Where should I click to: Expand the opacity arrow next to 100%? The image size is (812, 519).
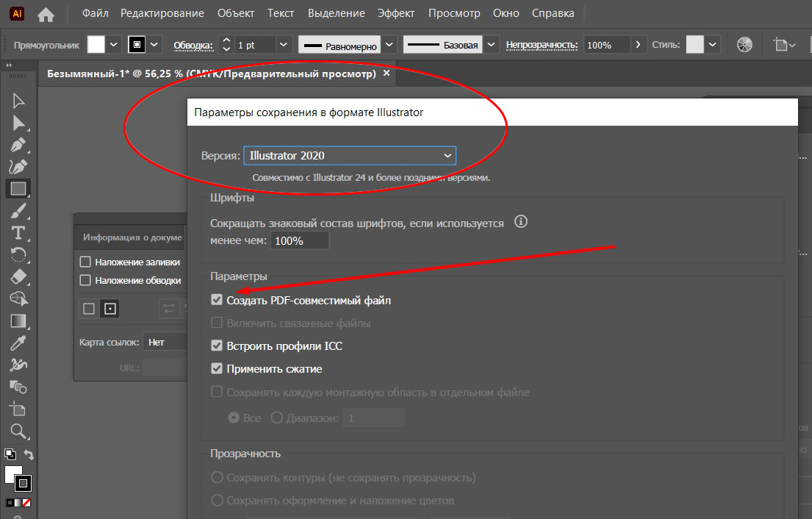click(x=638, y=45)
